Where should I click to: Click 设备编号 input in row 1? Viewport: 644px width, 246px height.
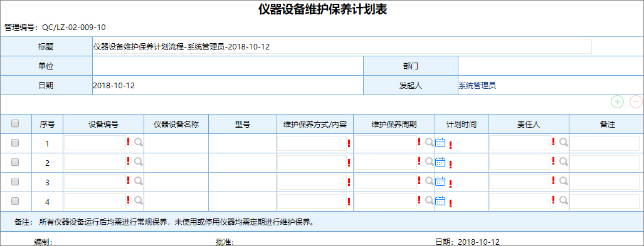(95, 143)
